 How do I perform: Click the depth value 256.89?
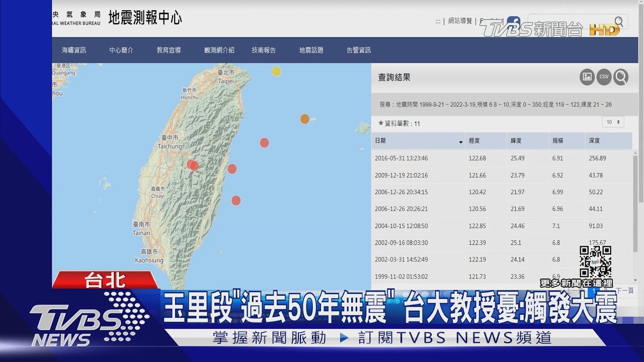597,158
